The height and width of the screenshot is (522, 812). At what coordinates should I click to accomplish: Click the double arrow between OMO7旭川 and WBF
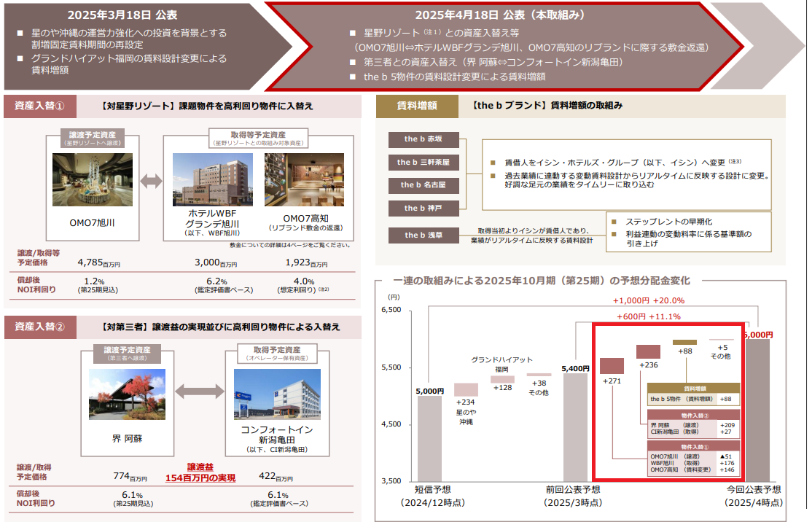click(x=151, y=181)
